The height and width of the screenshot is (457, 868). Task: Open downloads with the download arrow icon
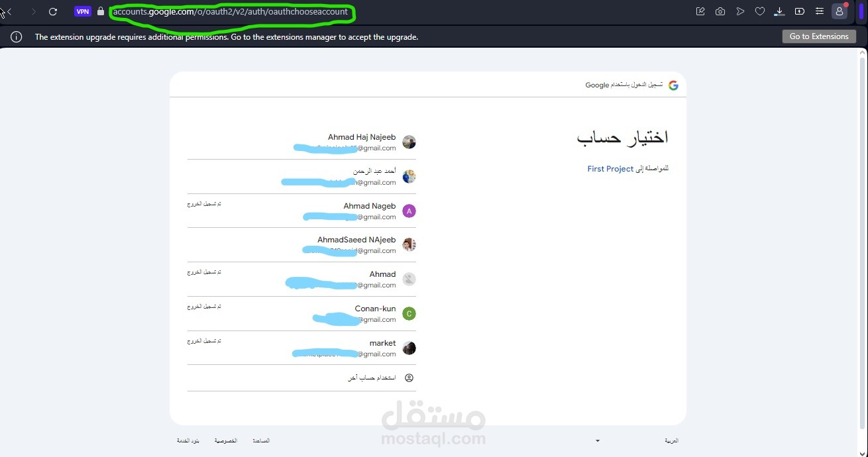pos(780,11)
